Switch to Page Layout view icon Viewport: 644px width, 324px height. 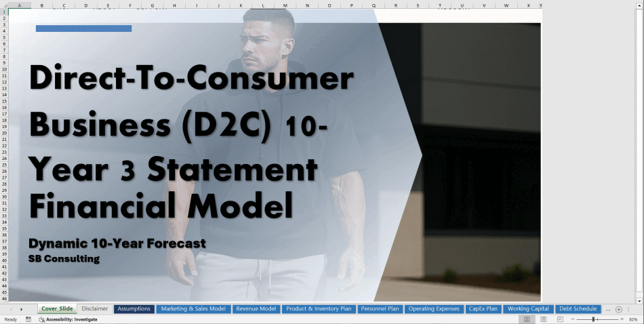(x=543, y=319)
